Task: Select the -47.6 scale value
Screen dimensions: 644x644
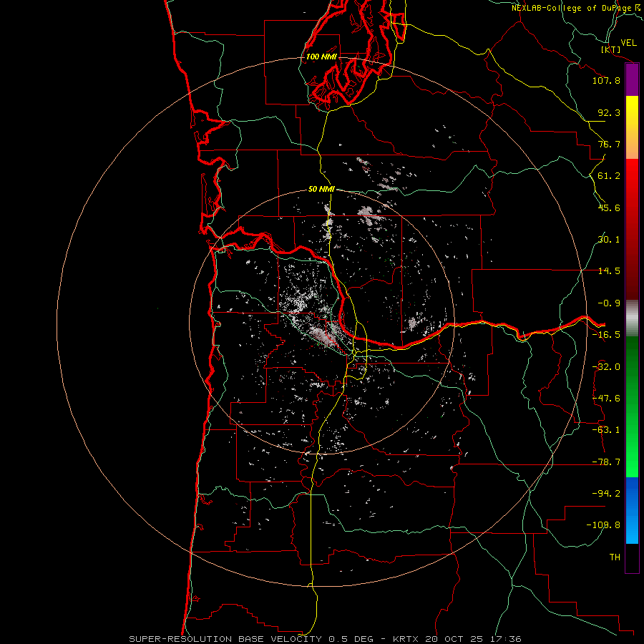Action: tap(606, 399)
